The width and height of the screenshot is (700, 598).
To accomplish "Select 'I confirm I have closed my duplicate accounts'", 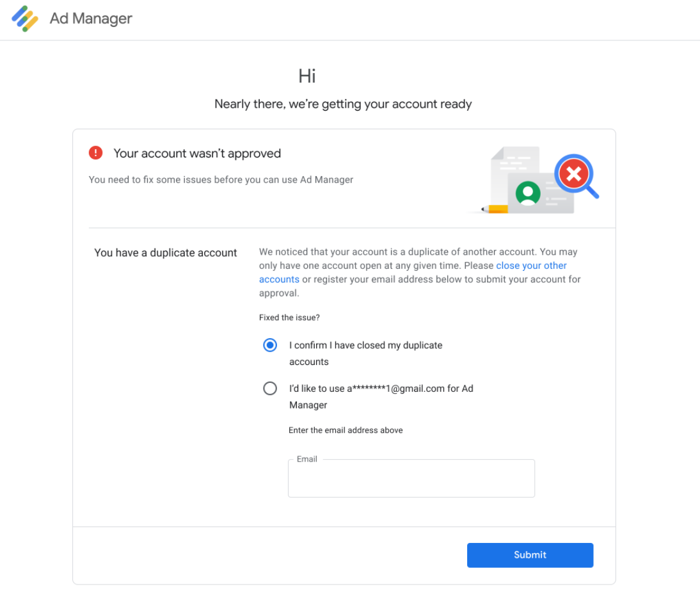I will tap(269, 345).
